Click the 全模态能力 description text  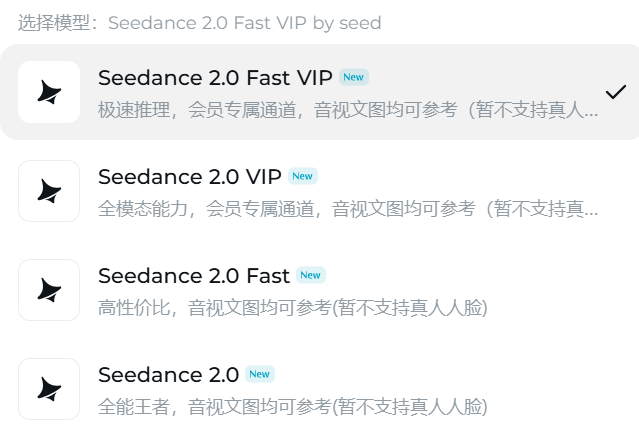(x=348, y=209)
